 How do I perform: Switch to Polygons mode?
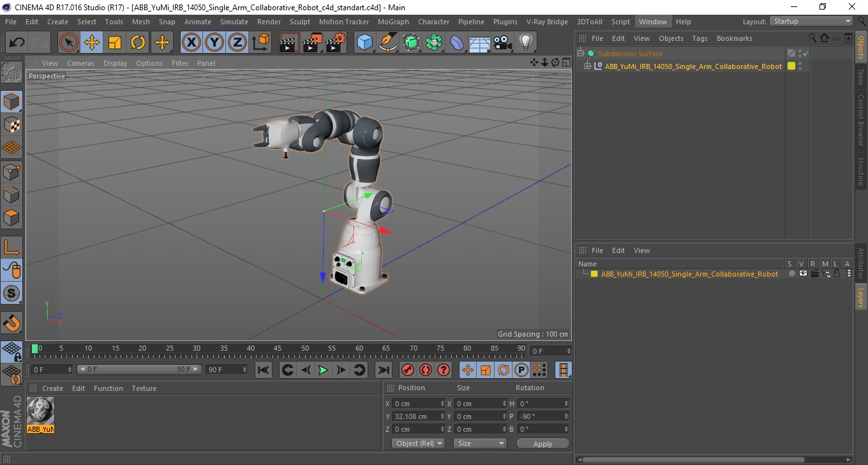11,217
